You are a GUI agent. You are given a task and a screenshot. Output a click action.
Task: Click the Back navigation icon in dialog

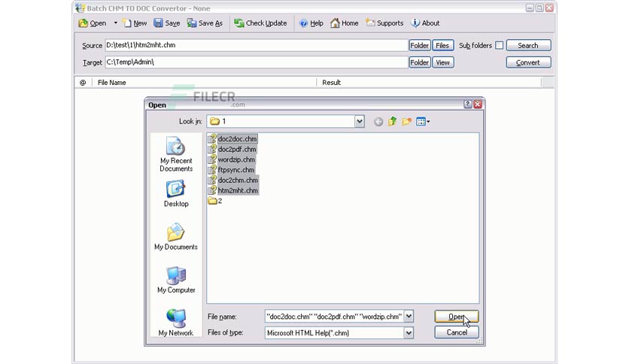(378, 122)
